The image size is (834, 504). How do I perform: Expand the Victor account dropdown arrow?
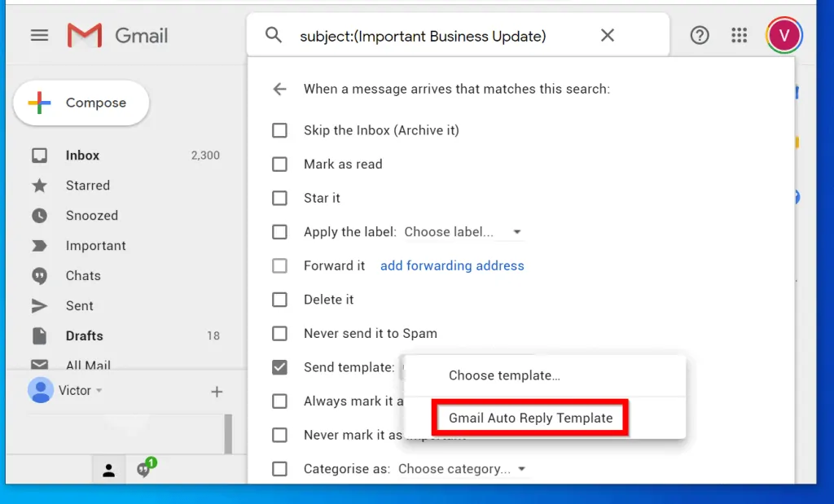pyautogui.click(x=99, y=391)
